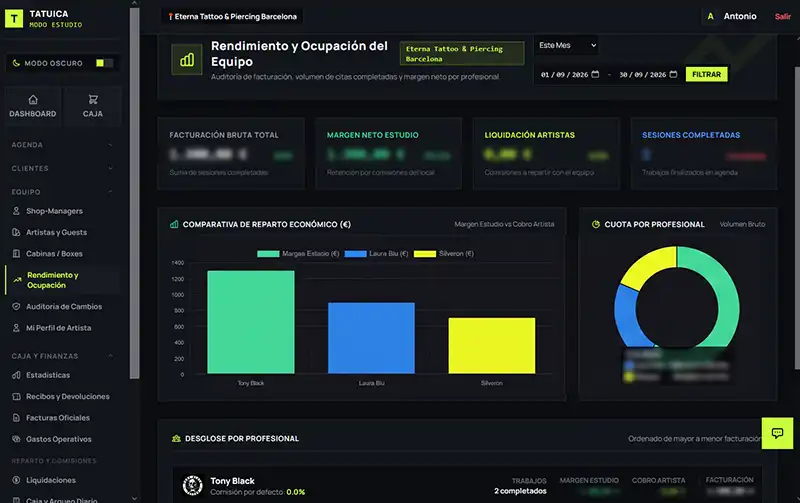Click the moon icon next to Modo Oscuro
The height and width of the screenshot is (503, 800).
(16, 63)
